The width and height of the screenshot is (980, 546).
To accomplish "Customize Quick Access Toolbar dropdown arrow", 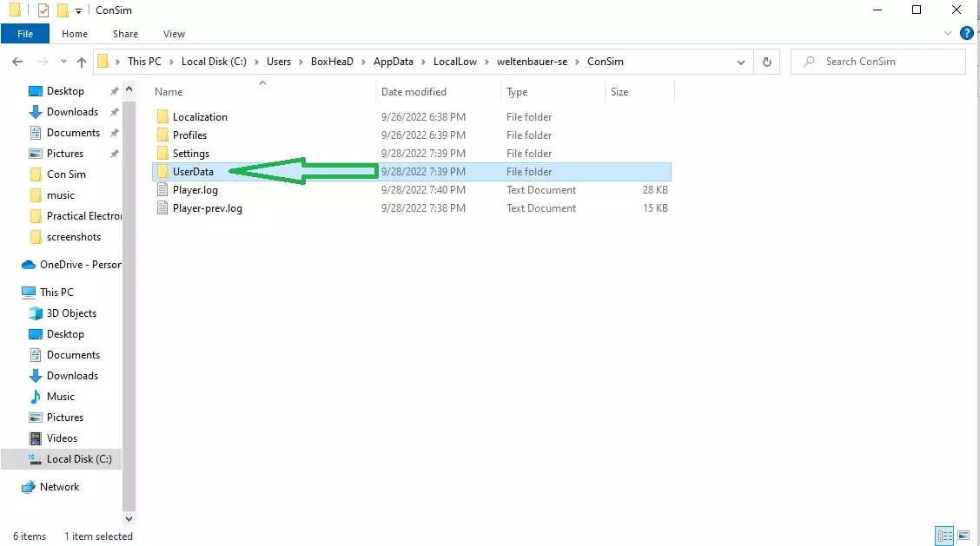I will coord(78,10).
